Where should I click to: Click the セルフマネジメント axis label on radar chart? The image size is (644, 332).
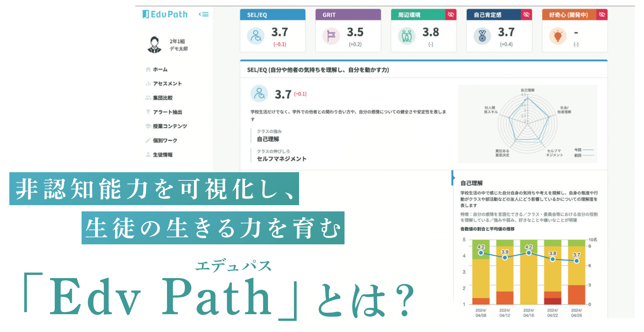click(554, 153)
